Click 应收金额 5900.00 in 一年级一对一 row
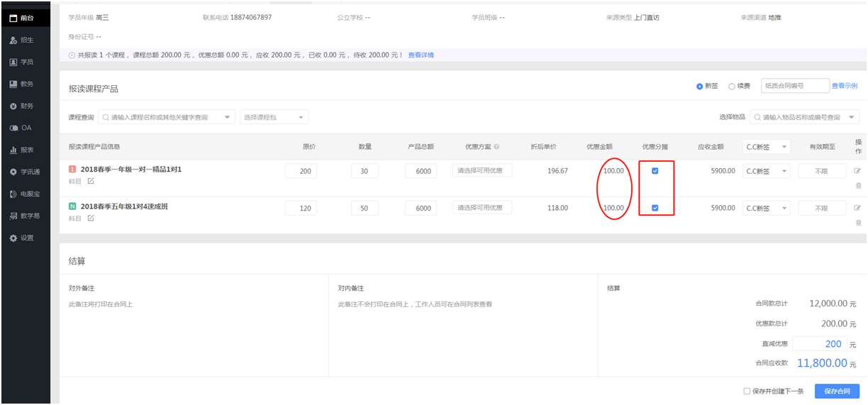Image resolution: width=868 pixels, height=405 pixels. coord(723,171)
